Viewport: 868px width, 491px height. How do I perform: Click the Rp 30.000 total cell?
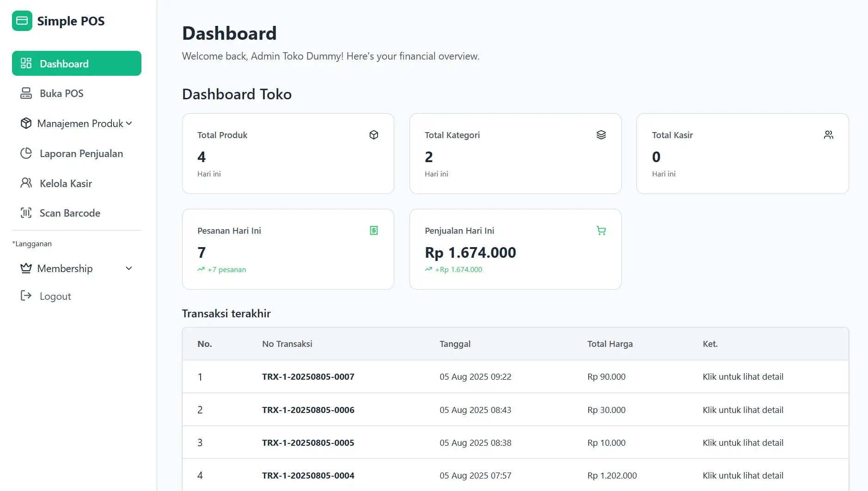(606, 410)
